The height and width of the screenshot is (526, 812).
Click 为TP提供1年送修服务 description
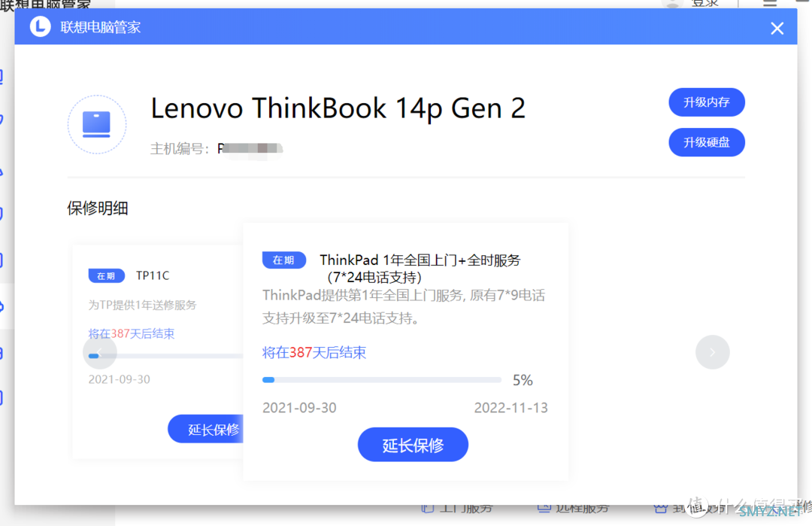[142, 305]
